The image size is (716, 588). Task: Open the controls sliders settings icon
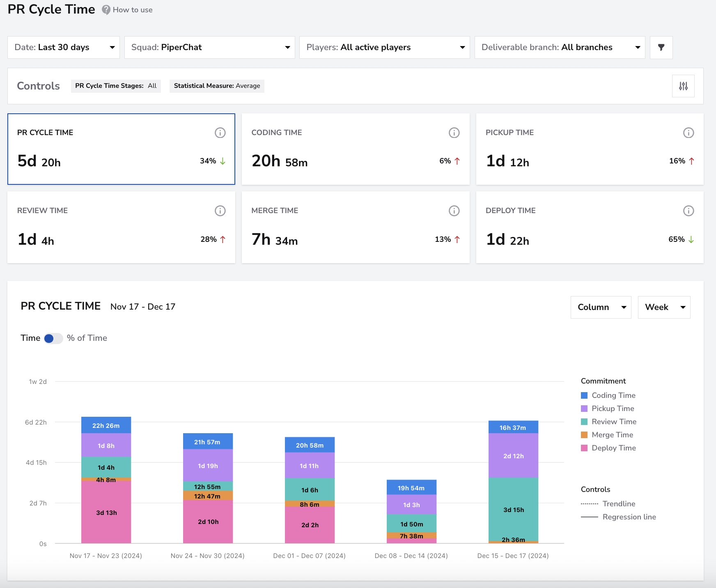[x=683, y=86]
